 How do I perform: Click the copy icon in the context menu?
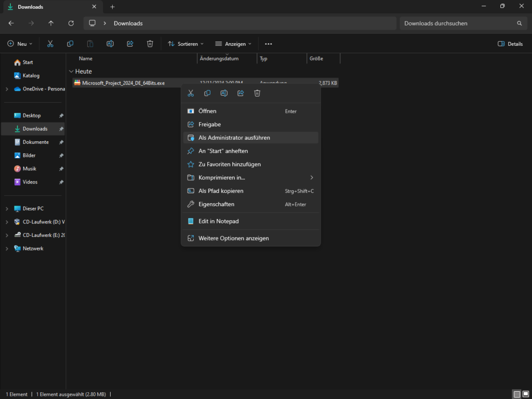(x=207, y=94)
